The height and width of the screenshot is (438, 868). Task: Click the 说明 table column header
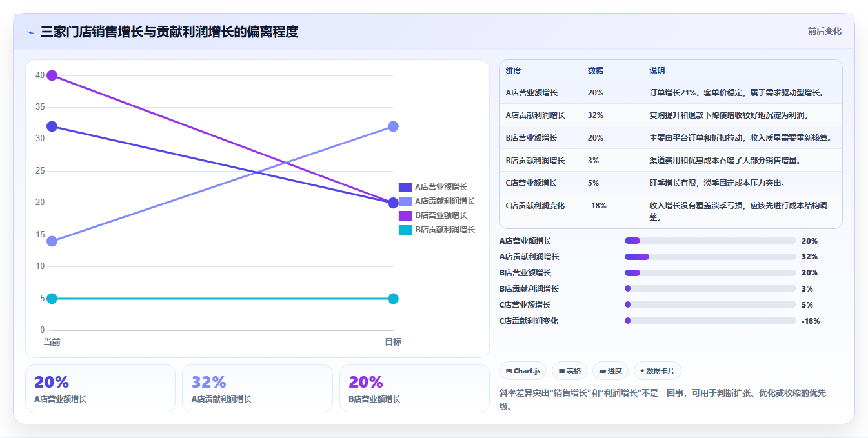coord(657,70)
